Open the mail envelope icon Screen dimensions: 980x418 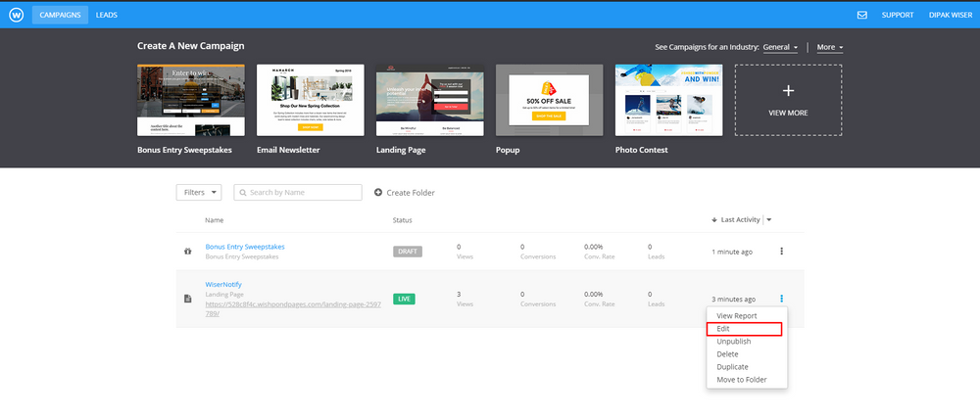862,15
